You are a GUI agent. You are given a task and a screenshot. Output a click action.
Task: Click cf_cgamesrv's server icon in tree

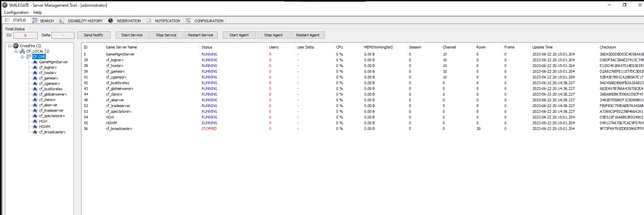coord(35,83)
